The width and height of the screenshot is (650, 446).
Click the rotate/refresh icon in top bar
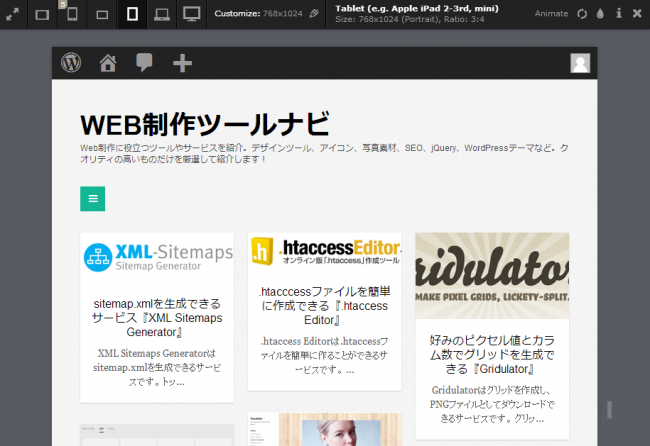(582, 14)
